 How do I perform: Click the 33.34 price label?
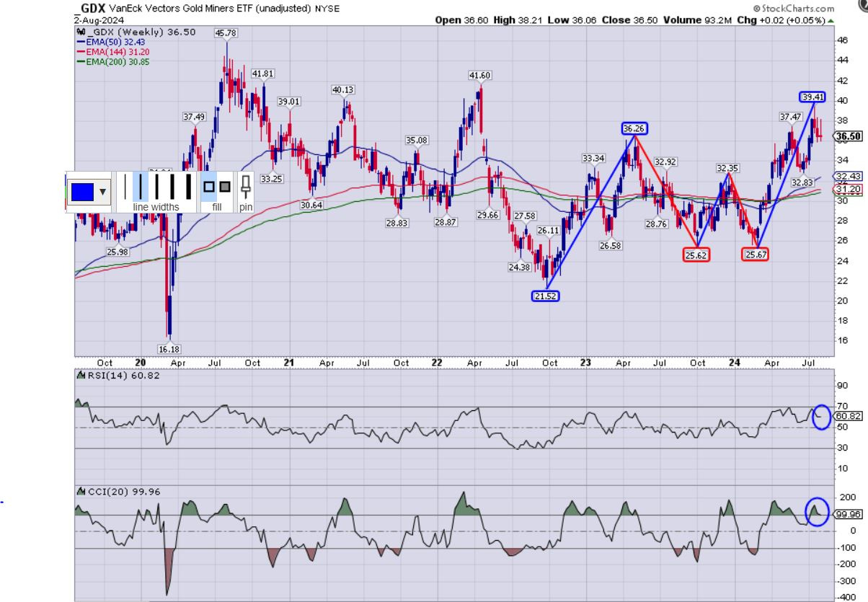tap(594, 158)
